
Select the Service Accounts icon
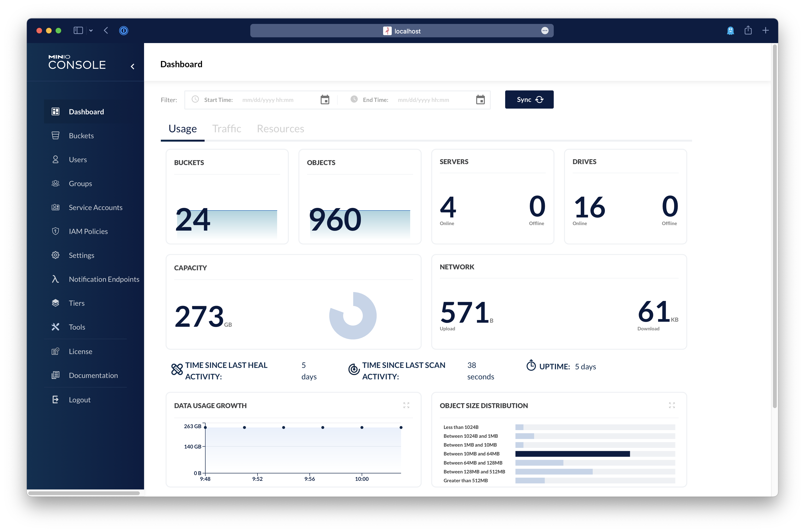click(x=55, y=207)
